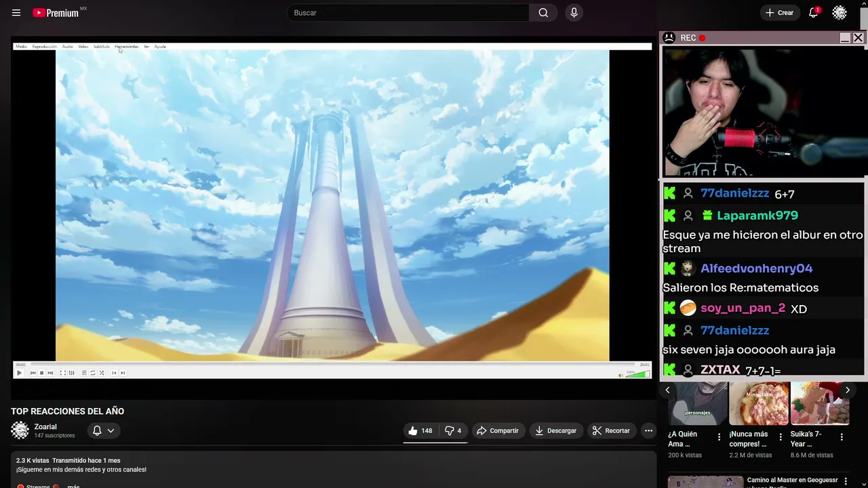The width and height of the screenshot is (868, 488).
Task: Stop playback in the VLC player
Action: click(x=41, y=373)
